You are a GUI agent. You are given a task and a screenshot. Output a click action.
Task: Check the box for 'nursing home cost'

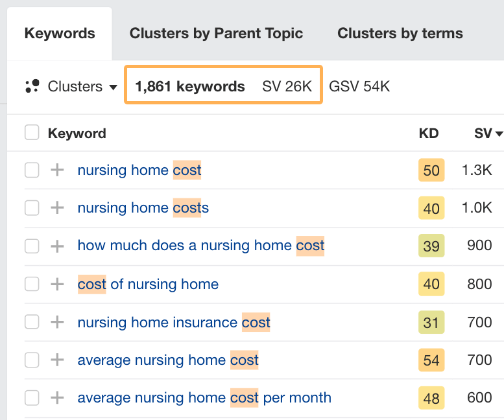(32, 170)
